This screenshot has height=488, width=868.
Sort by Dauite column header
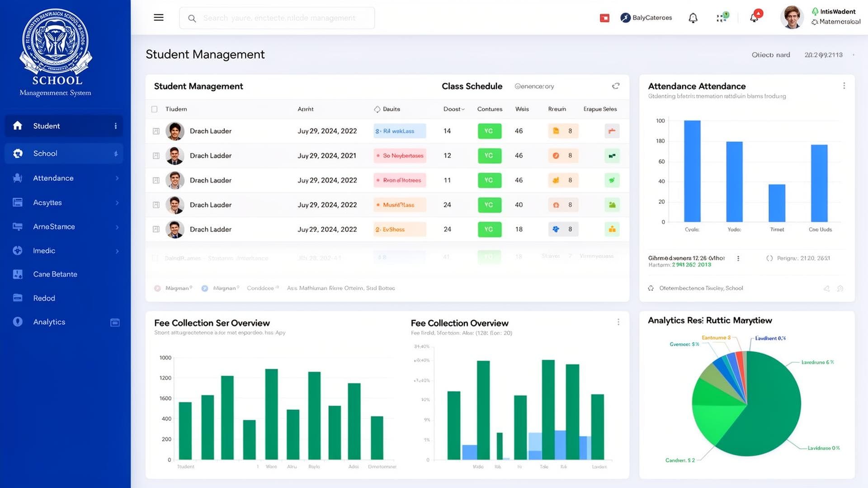387,109
